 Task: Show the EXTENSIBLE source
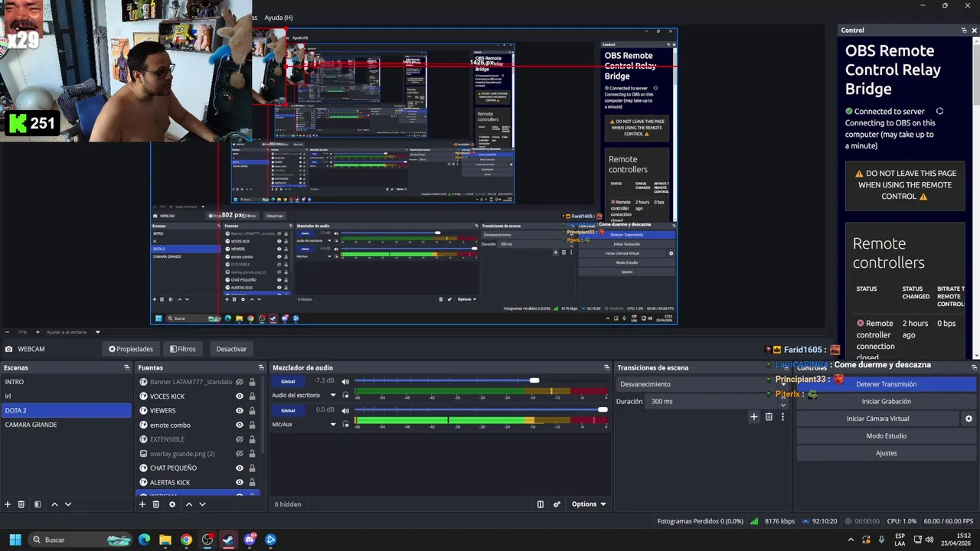pos(240,439)
